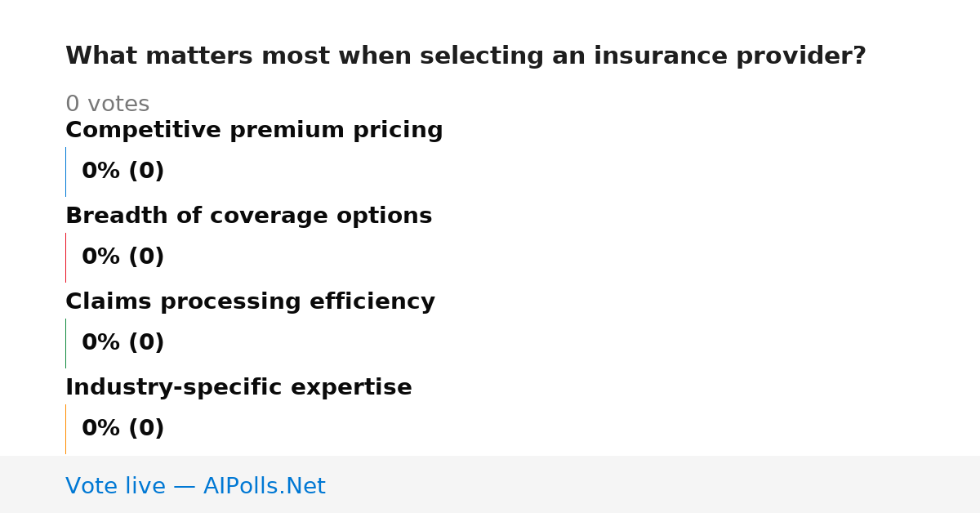Click the green bar for Claims processing efficiency
980x513 pixels.
(65, 343)
